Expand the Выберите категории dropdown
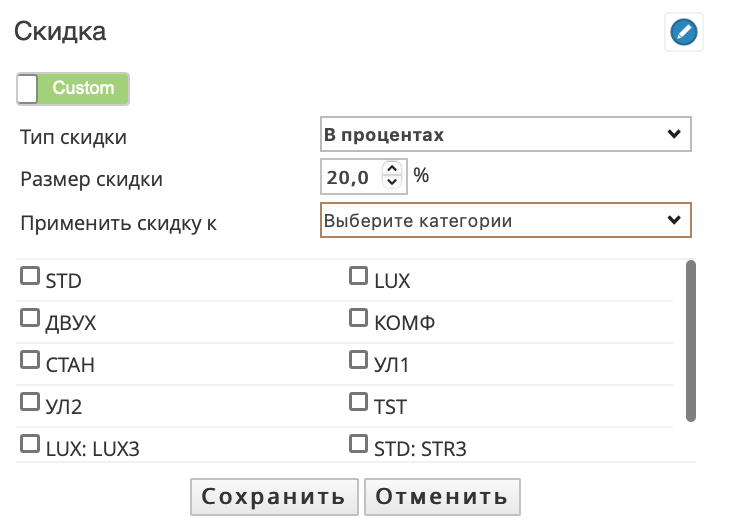Screen dimensions: 730x530 [x=506, y=220]
